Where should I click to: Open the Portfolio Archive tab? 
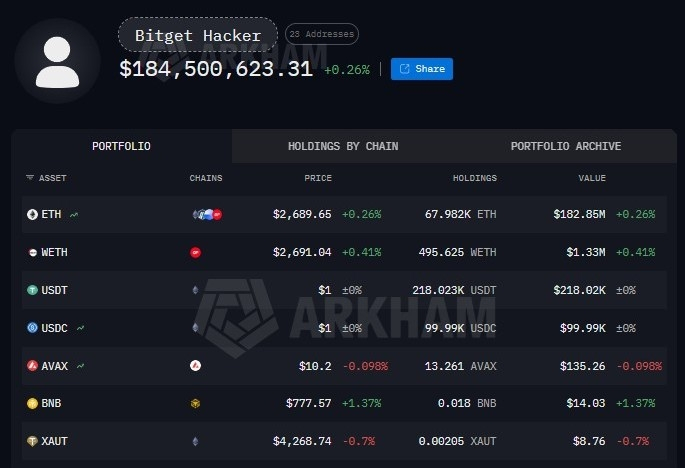click(566, 146)
